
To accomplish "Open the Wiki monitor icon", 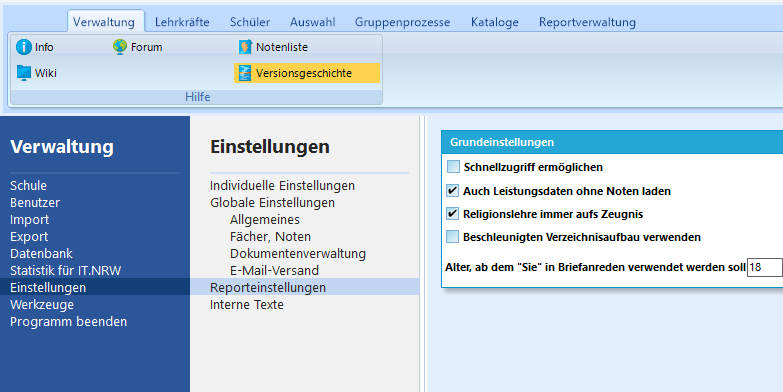I will click(x=23, y=73).
